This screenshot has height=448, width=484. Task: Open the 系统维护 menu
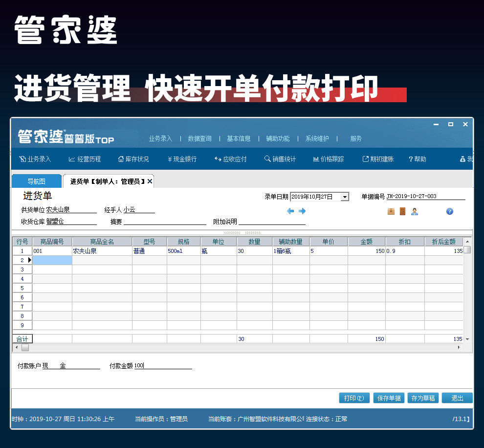pos(317,138)
